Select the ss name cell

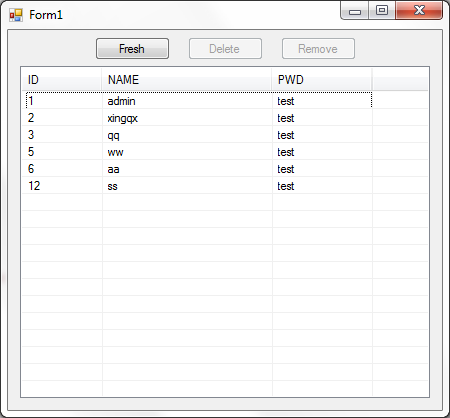112,186
